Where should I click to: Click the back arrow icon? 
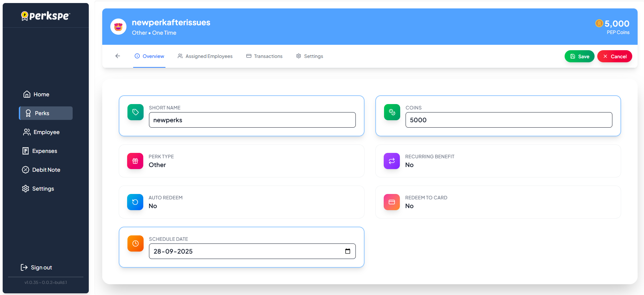[118, 56]
